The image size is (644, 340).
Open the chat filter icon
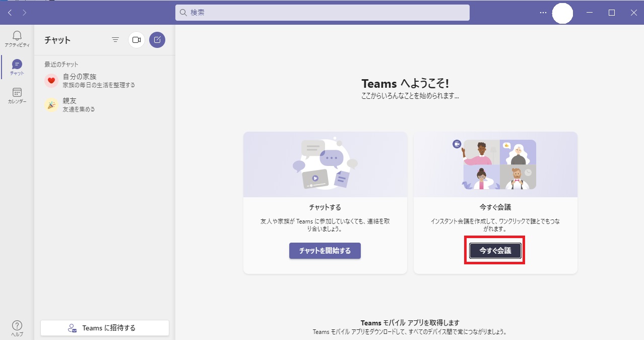115,40
